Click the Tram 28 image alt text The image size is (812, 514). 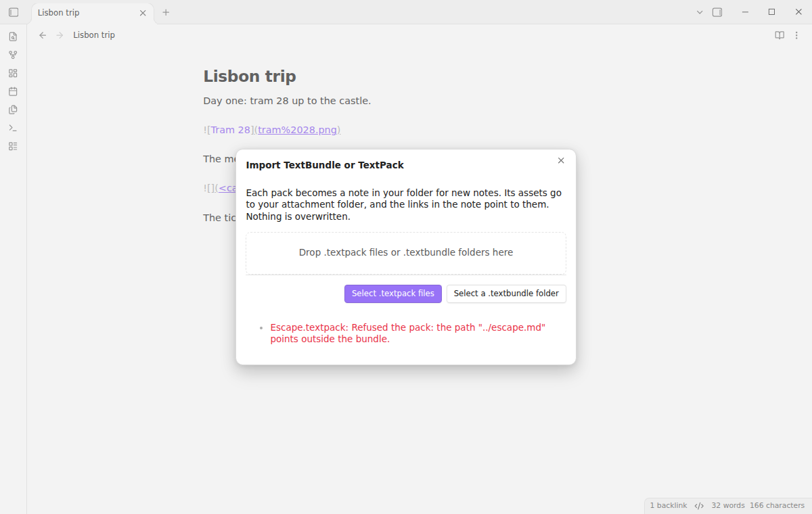[231, 130]
